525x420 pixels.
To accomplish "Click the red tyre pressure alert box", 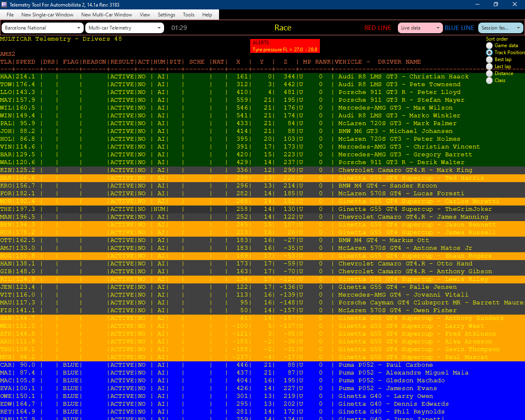I will (x=285, y=46).
